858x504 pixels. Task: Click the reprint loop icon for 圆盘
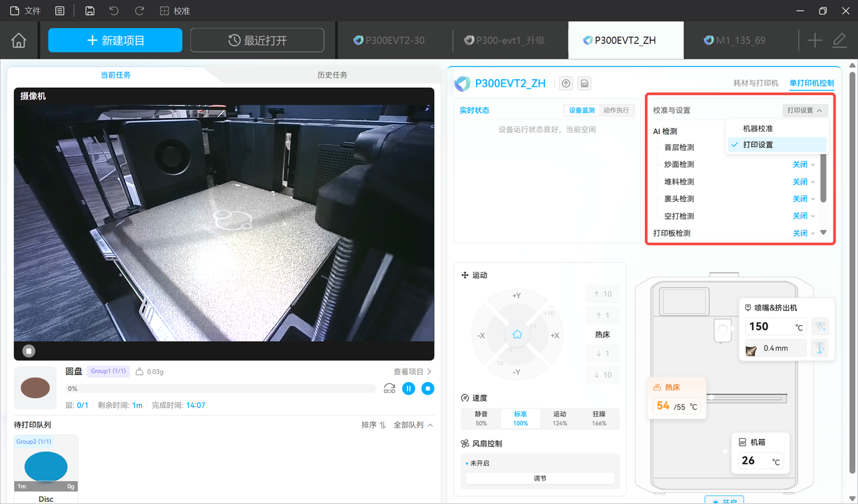click(389, 388)
